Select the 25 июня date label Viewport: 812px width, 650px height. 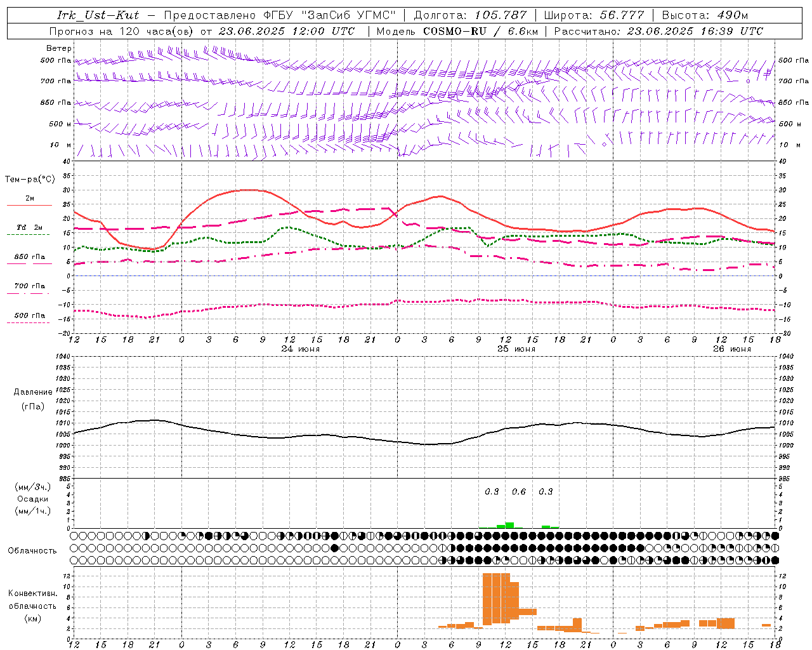click(x=516, y=349)
